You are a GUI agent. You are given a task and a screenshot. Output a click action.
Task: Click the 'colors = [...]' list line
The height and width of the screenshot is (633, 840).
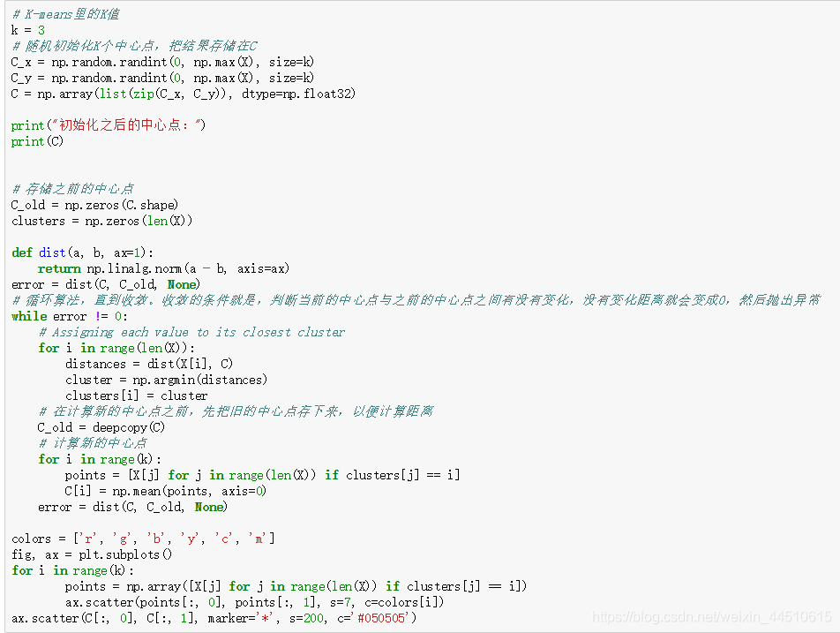click(x=143, y=539)
